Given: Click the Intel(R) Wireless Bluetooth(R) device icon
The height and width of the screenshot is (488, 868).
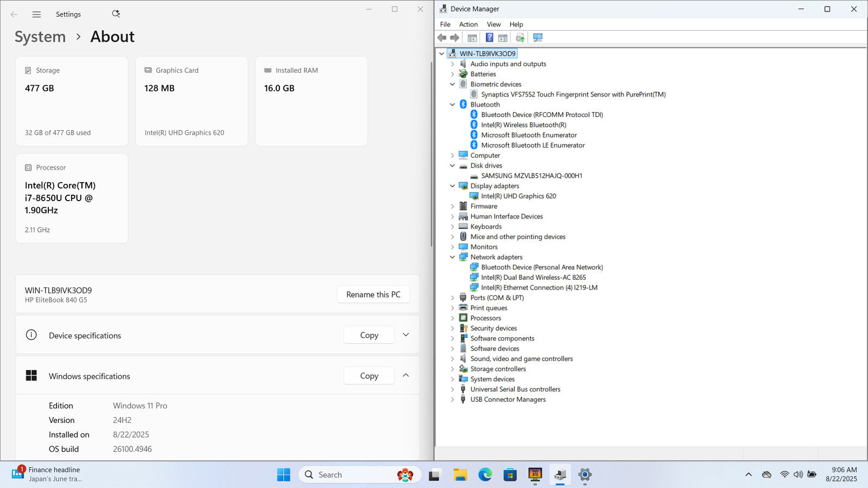Looking at the screenshot, I should point(474,125).
